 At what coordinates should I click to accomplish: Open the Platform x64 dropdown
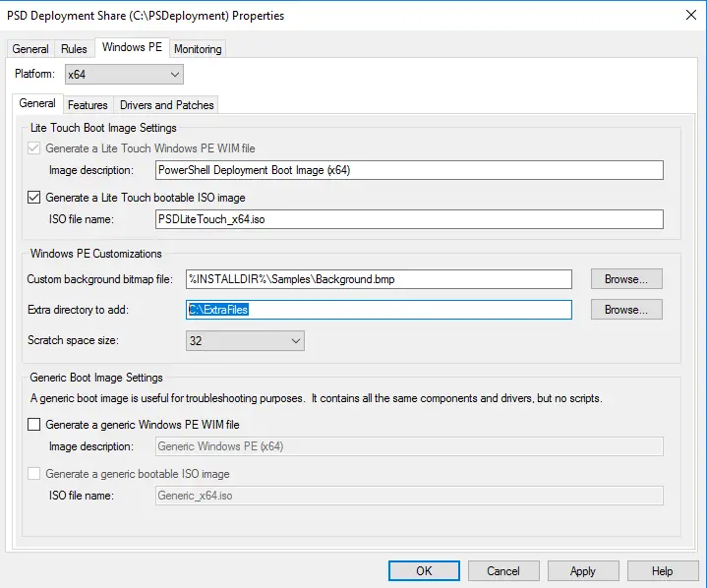coord(124,75)
